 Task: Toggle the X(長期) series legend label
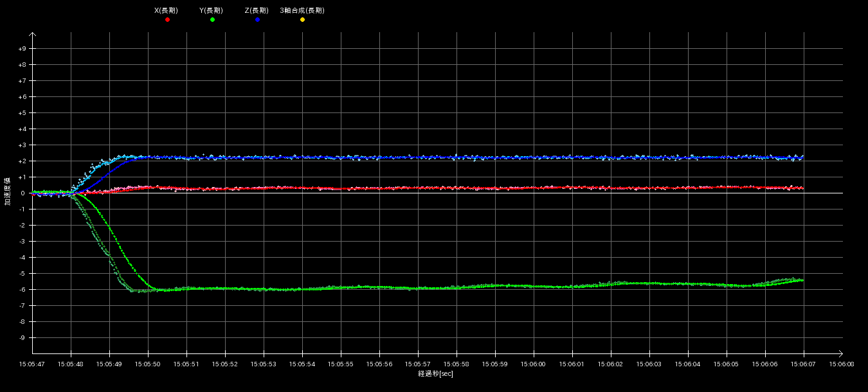167,10
